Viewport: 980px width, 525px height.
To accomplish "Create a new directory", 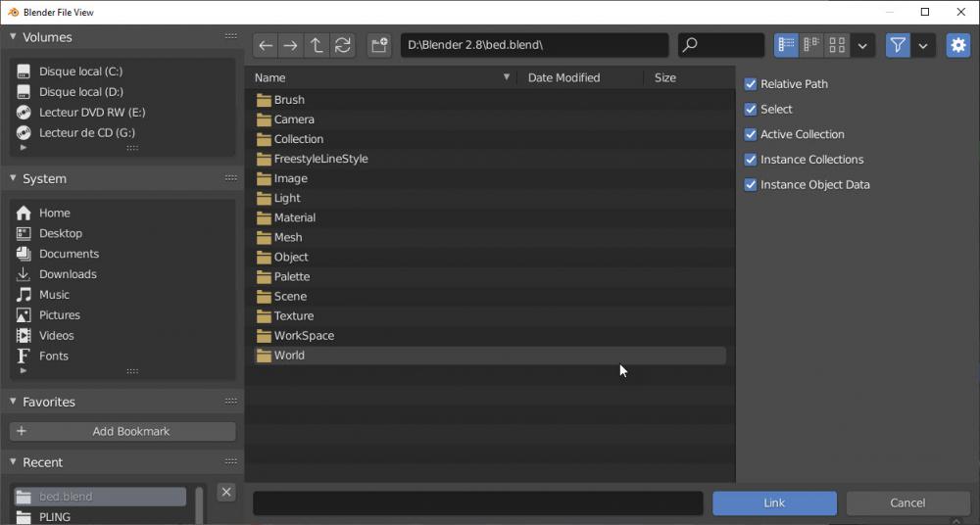I will (x=379, y=45).
